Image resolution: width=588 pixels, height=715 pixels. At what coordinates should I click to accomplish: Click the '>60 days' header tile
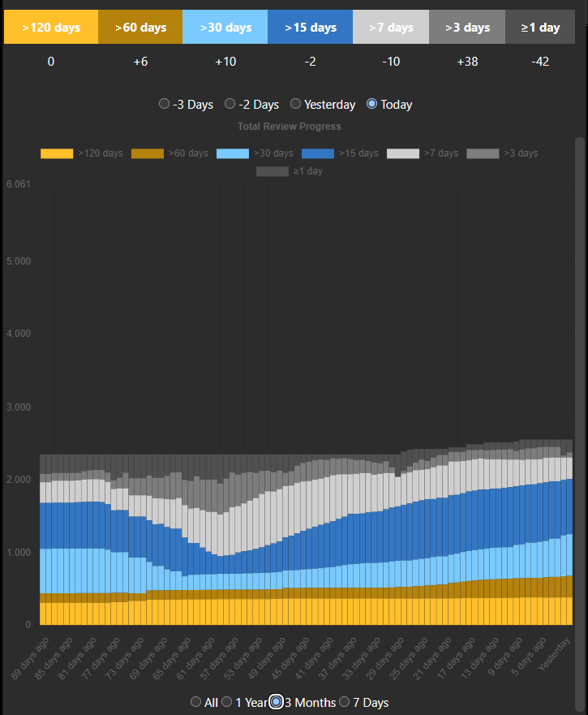pos(140,28)
